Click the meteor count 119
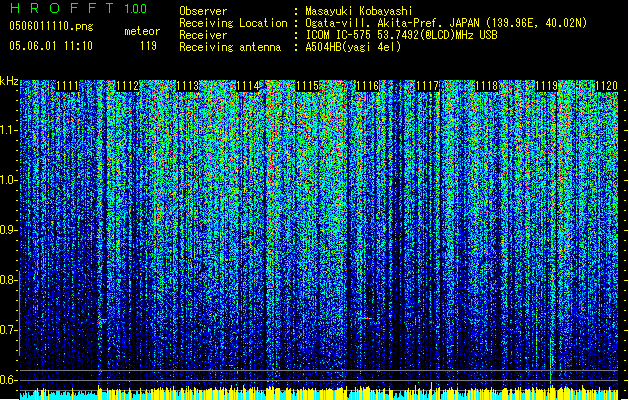Screen dimensions: 629x400 (148, 46)
